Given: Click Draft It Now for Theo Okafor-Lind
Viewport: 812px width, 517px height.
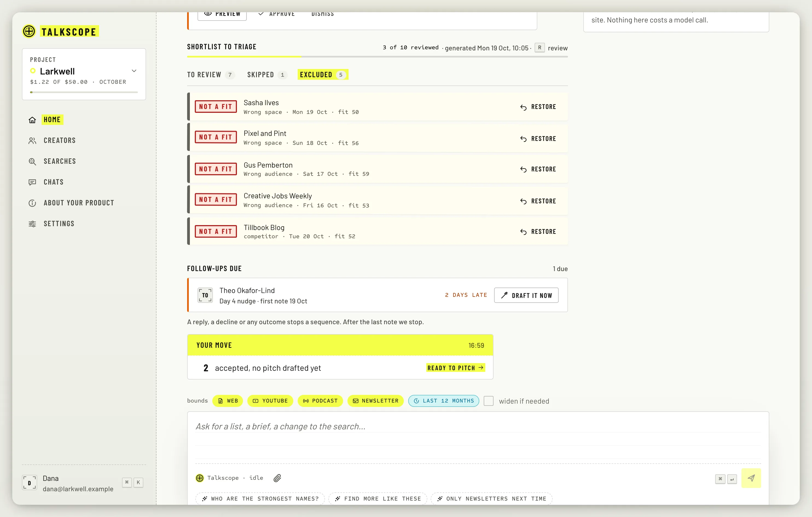Looking at the screenshot, I should (526, 295).
